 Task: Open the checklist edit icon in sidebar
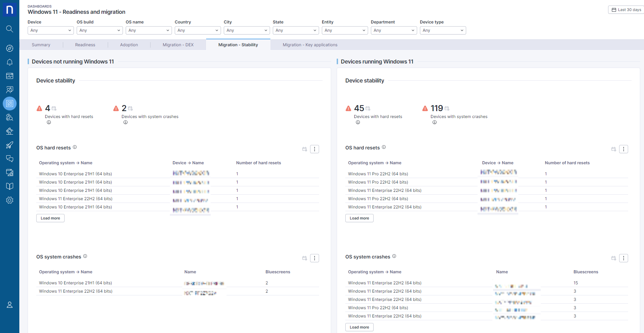click(10, 173)
